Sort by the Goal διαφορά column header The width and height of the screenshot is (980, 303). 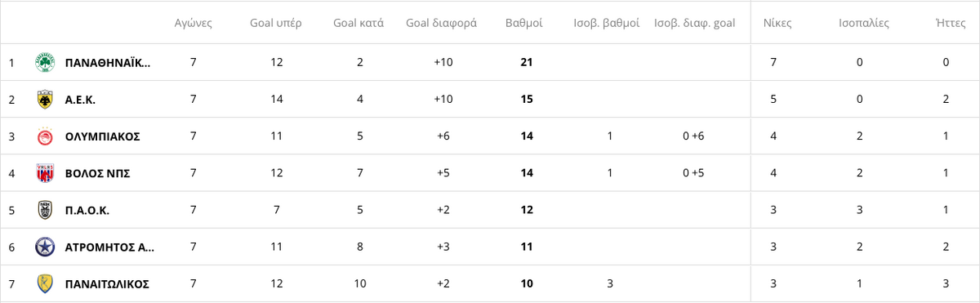coord(442,23)
